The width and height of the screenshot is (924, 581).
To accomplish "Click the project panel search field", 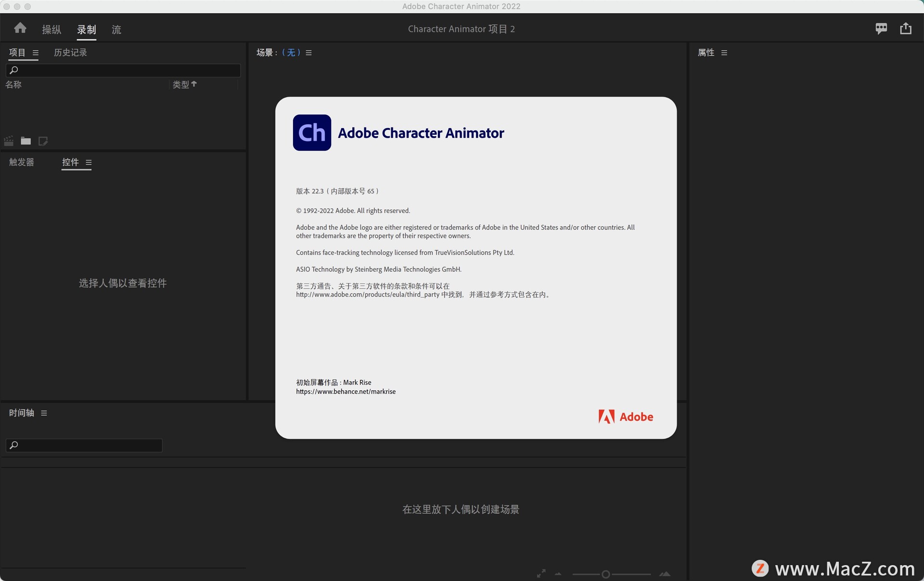I will point(123,70).
